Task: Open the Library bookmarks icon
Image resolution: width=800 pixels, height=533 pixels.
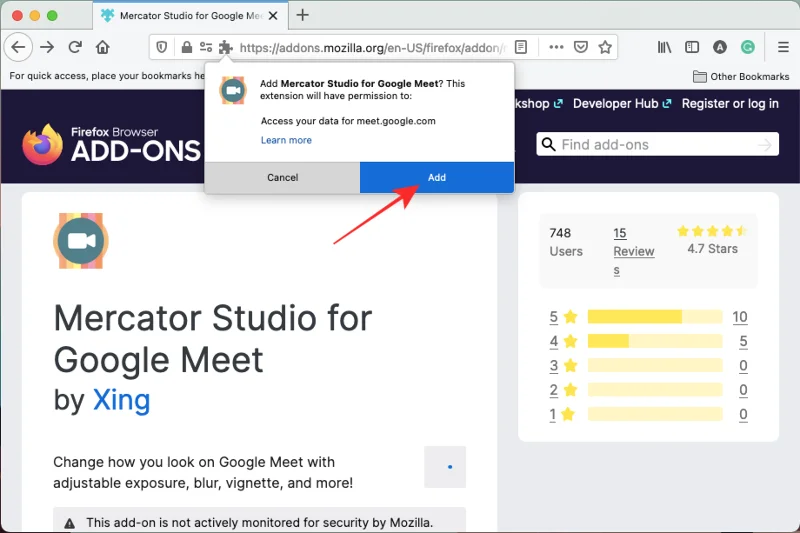Action: [664, 47]
